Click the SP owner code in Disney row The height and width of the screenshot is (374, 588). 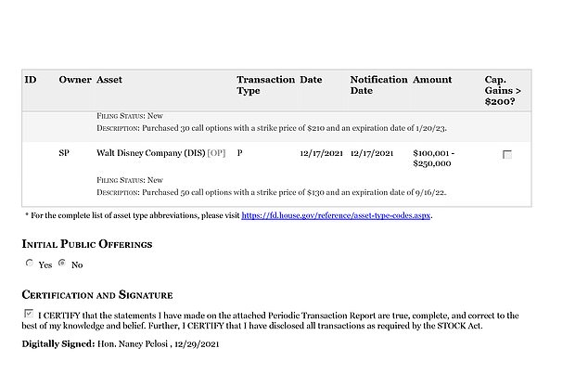(x=64, y=151)
